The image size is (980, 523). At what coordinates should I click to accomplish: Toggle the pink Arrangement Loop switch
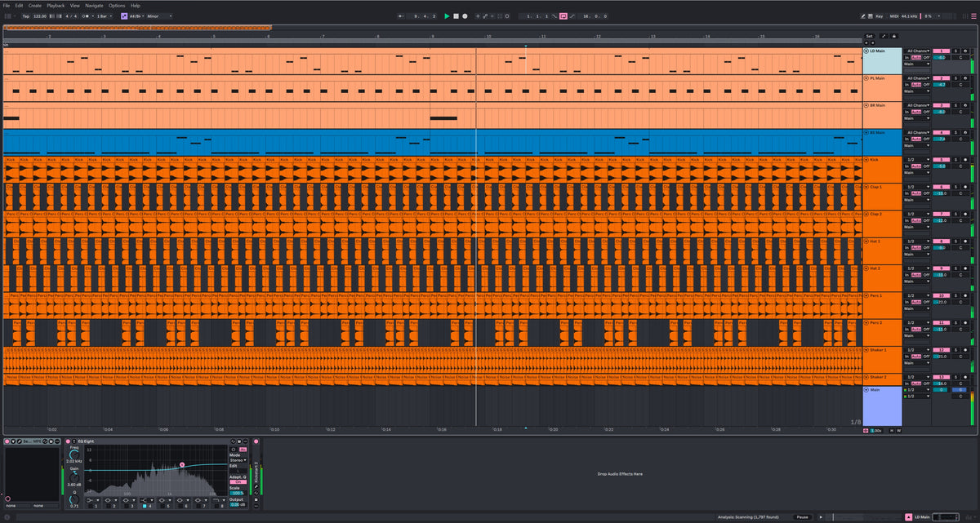pyautogui.click(x=563, y=16)
